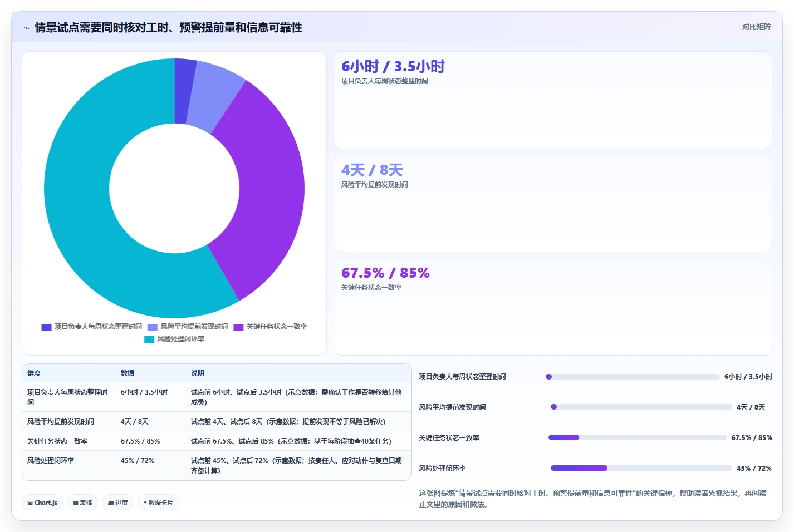Click description starting 试点前 45%
The width and height of the screenshot is (794, 532).
click(x=296, y=465)
